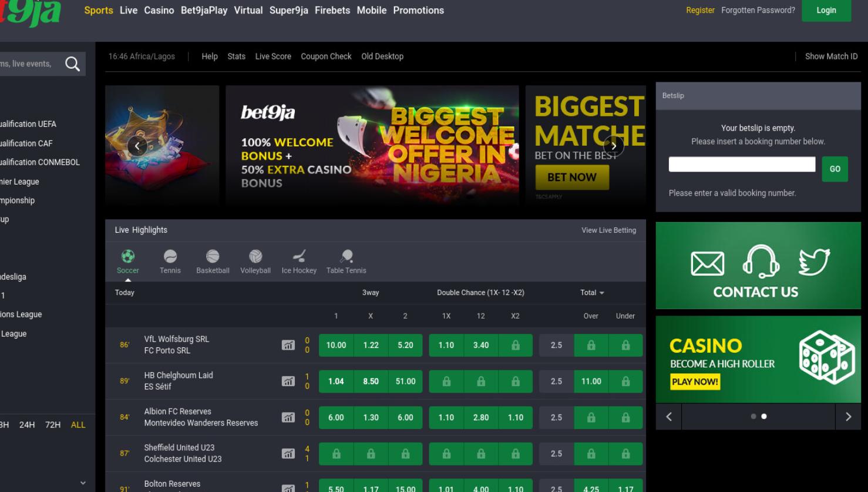Open the CONTACT US panel
The width and height of the screenshot is (868, 492).
pyautogui.click(x=758, y=266)
